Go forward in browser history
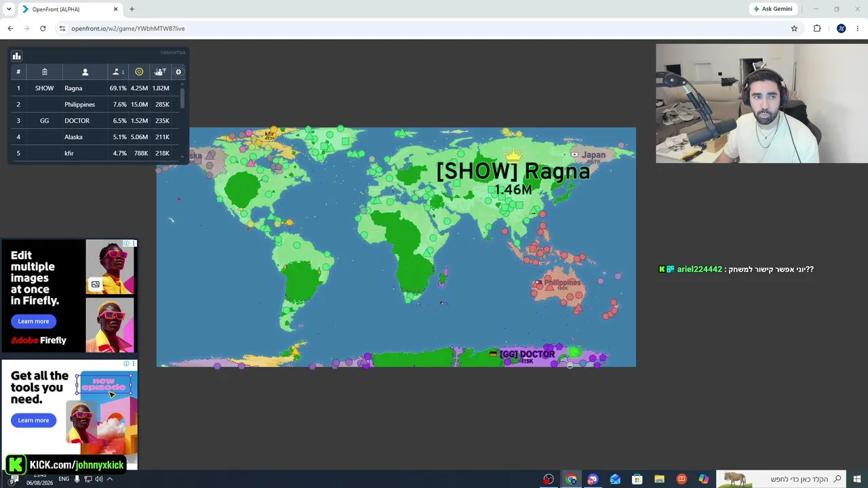Screen dimensions: 868x488 point(26,28)
